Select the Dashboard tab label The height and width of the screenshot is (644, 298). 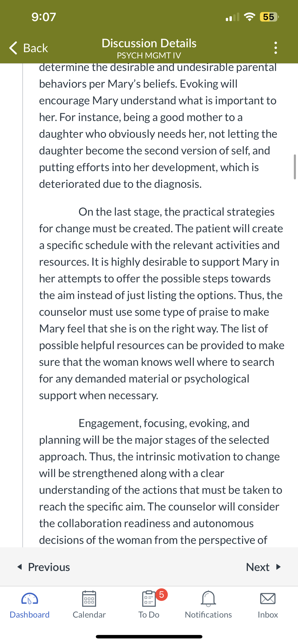click(x=29, y=615)
